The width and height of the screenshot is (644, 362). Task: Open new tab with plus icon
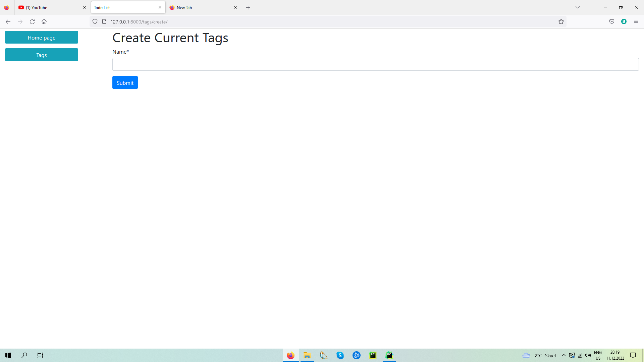point(248,8)
